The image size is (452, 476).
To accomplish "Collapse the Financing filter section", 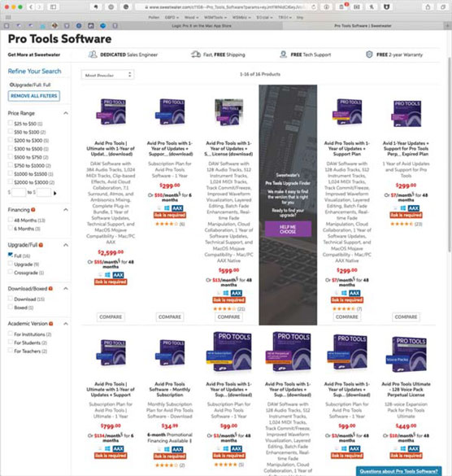I will pos(66,209).
